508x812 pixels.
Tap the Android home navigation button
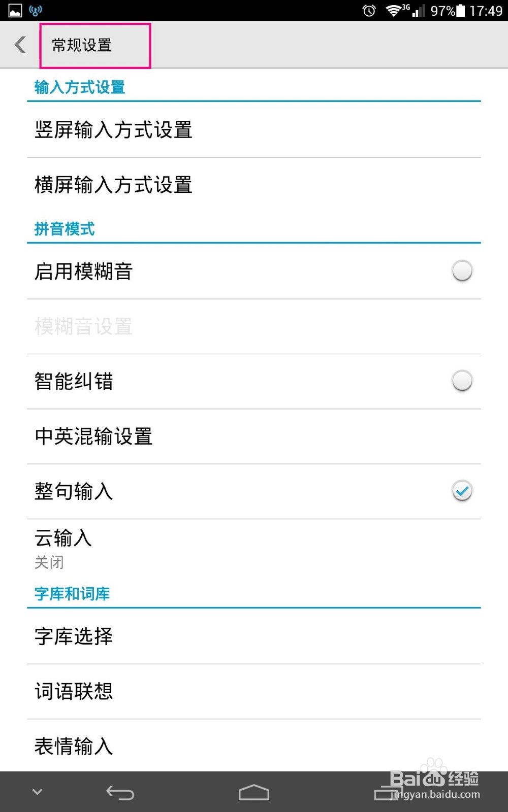pos(254,792)
